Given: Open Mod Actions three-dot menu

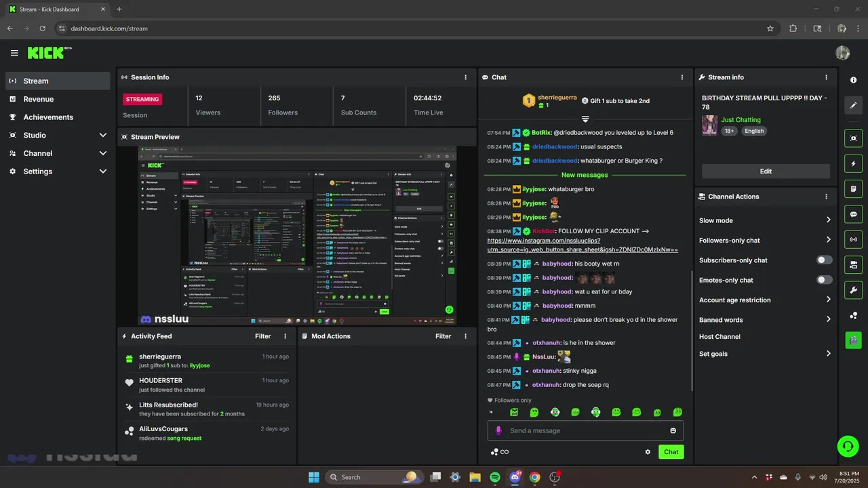Looking at the screenshot, I should [465, 336].
